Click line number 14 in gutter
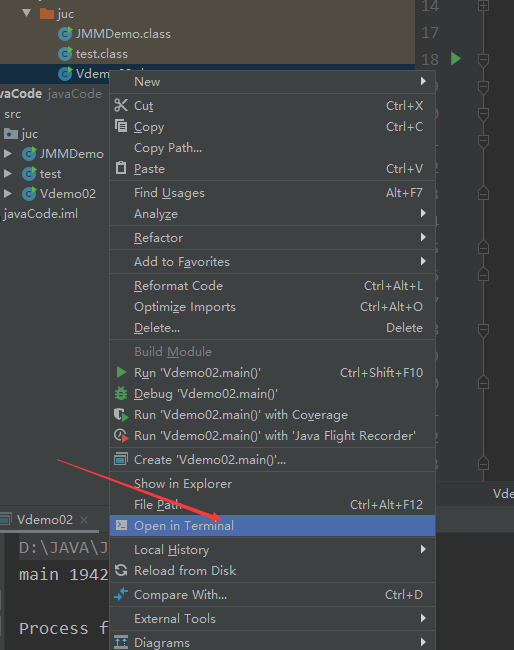The height and width of the screenshot is (650, 514). 430,6
